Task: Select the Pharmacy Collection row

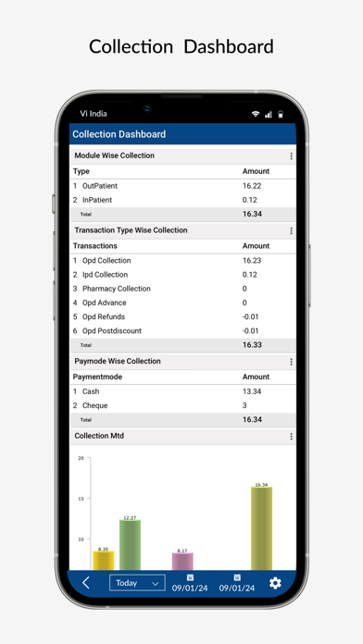Action: (183, 289)
